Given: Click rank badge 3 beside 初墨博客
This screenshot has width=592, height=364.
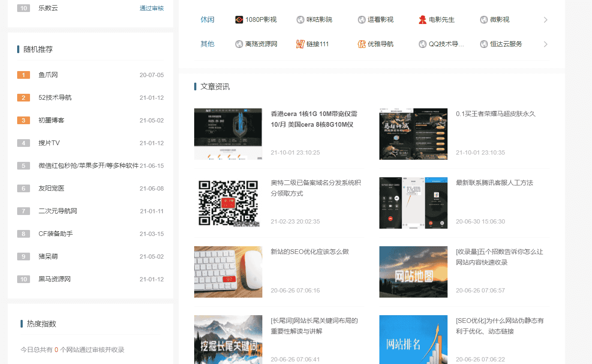Looking at the screenshot, I should click(x=24, y=120).
